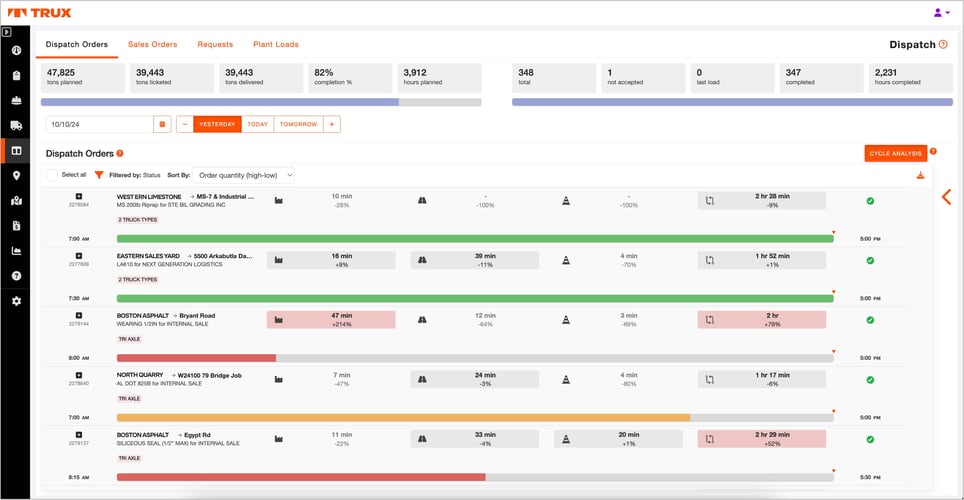
Task: Expand the Boston Asphalt Egypt Rd order
Action: [x=79, y=435]
